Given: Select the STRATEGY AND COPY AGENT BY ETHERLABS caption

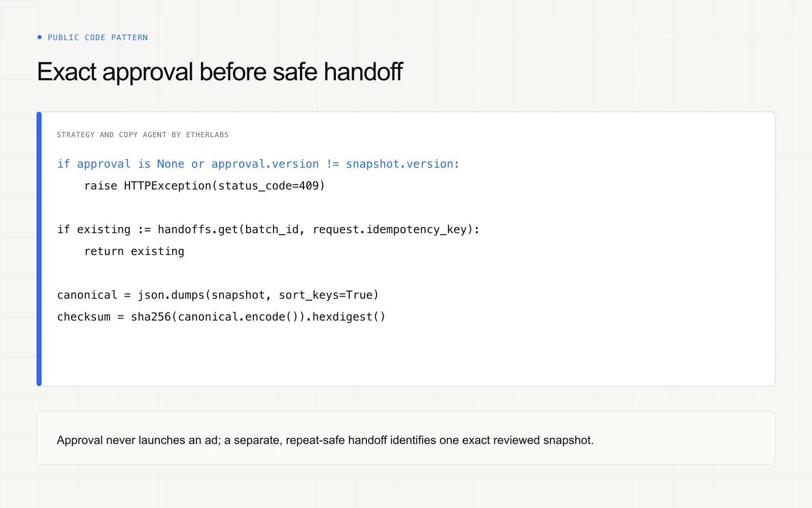Looking at the screenshot, I should (143, 135).
